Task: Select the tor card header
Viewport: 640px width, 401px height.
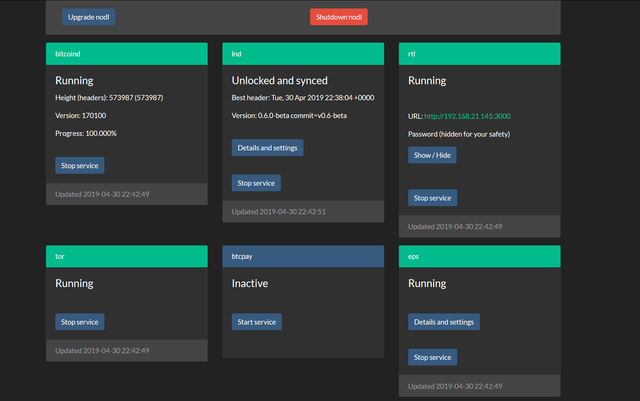Action: point(127,256)
